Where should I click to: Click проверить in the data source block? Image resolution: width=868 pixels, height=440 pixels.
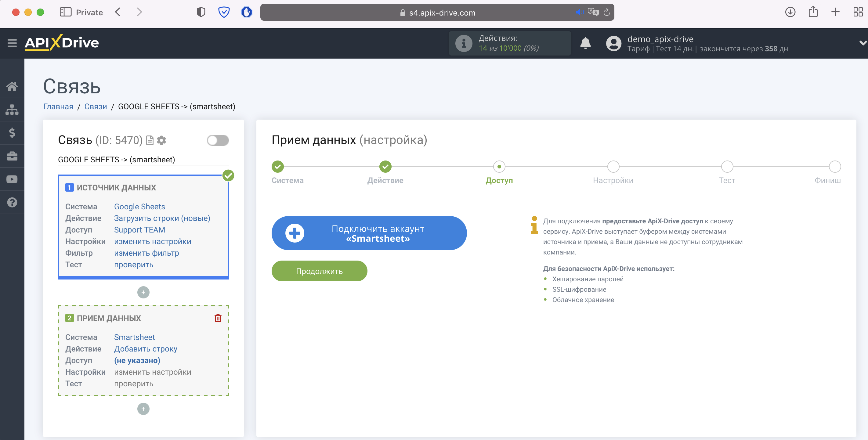click(134, 265)
